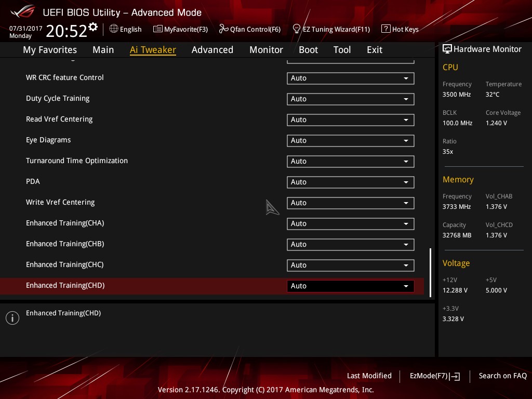
Task: Open Enhanced Training(CHB) dropdown
Action: coord(351,245)
